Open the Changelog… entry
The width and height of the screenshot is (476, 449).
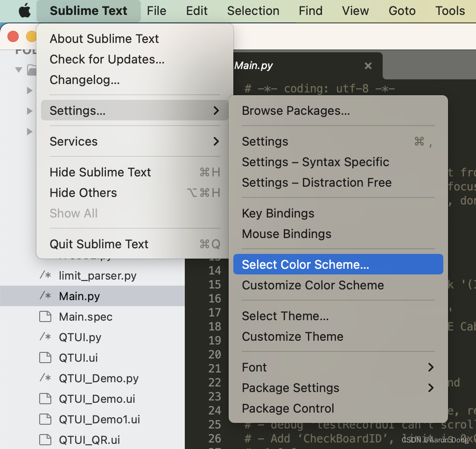click(x=135, y=80)
